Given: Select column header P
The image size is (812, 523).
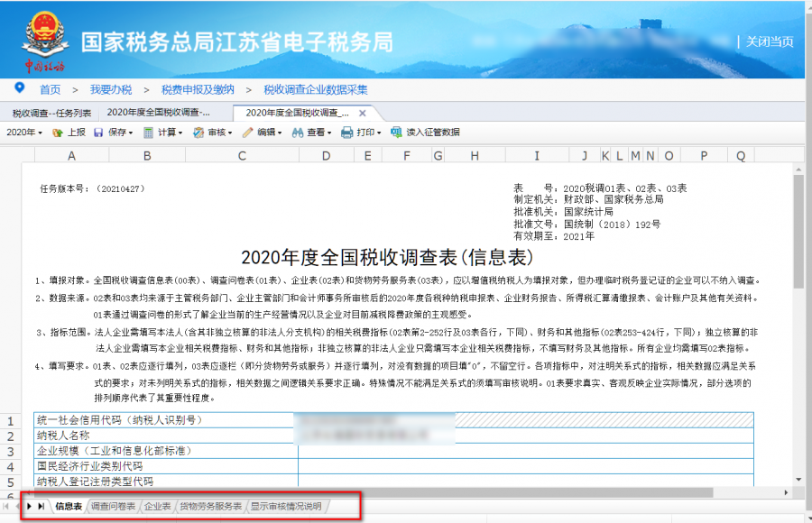Looking at the screenshot, I should (x=704, y=156).
